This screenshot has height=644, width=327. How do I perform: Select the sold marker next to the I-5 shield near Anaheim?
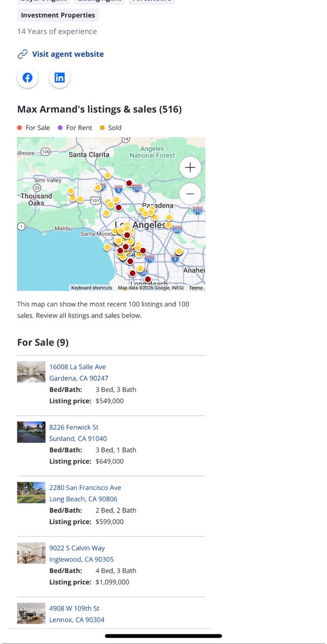[179, 251]
